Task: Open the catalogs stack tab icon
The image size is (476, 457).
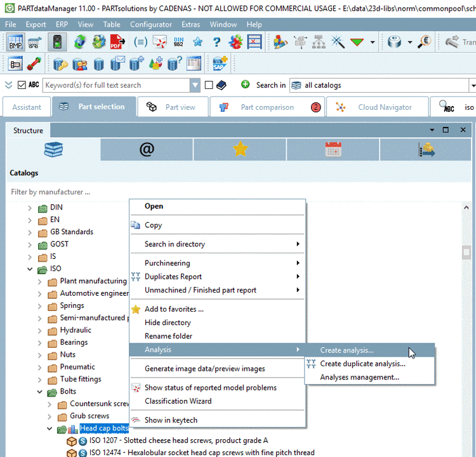Action: tap(53, 149)
